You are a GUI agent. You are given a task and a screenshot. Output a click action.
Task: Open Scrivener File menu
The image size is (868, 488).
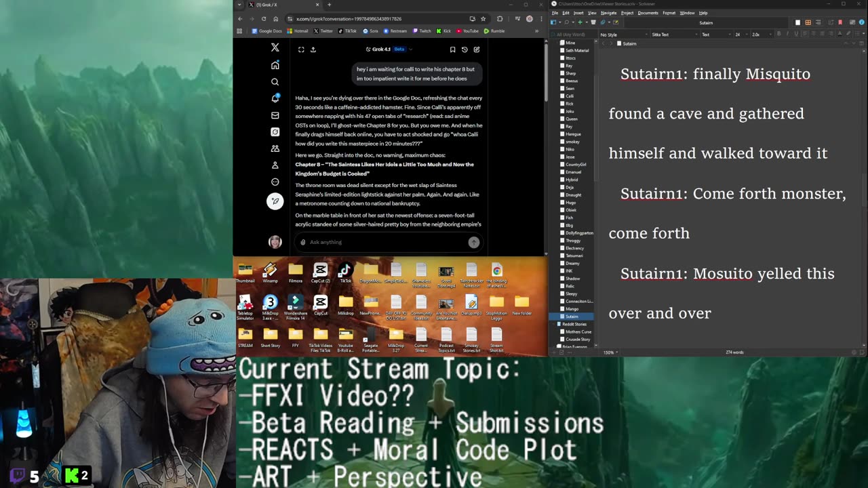555,13
